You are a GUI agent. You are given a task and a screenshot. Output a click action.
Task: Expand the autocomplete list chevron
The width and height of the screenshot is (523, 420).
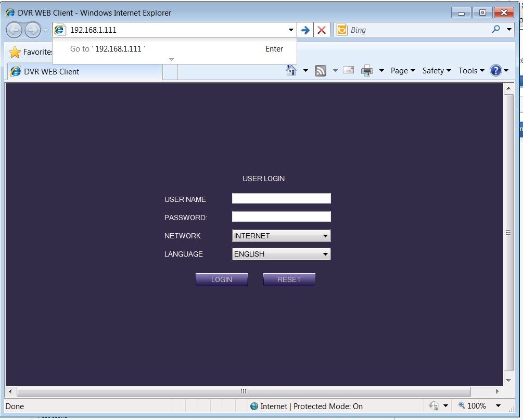point(171,59)
